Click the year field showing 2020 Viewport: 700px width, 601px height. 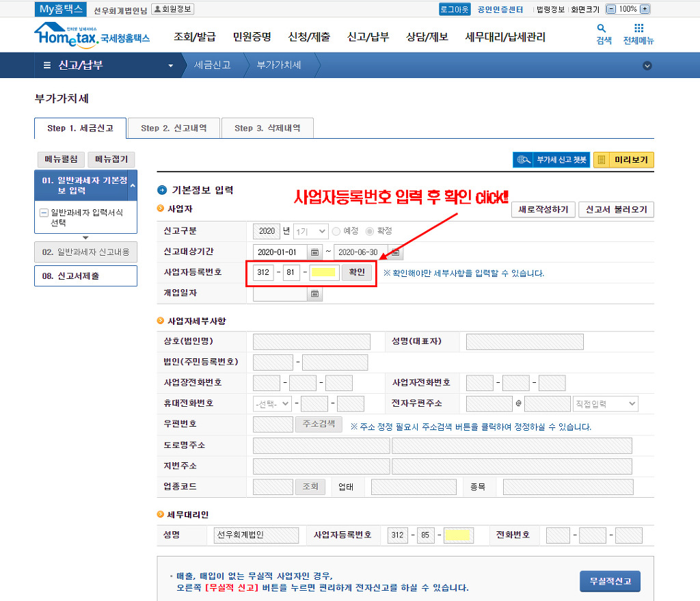pyautogui.click(x=267, y=231)
